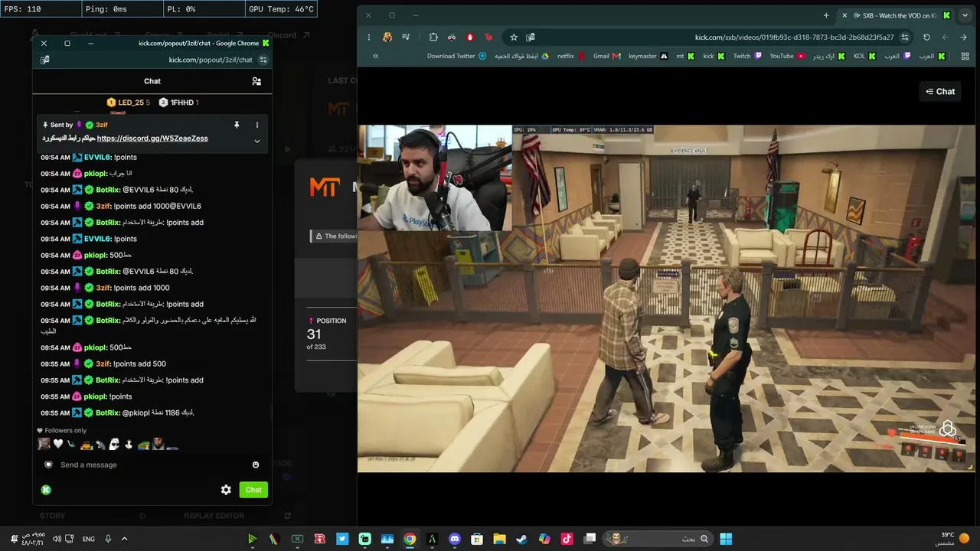980x551 pixels.
Task: Click the Send a message field
Action: tap(152, 465)
